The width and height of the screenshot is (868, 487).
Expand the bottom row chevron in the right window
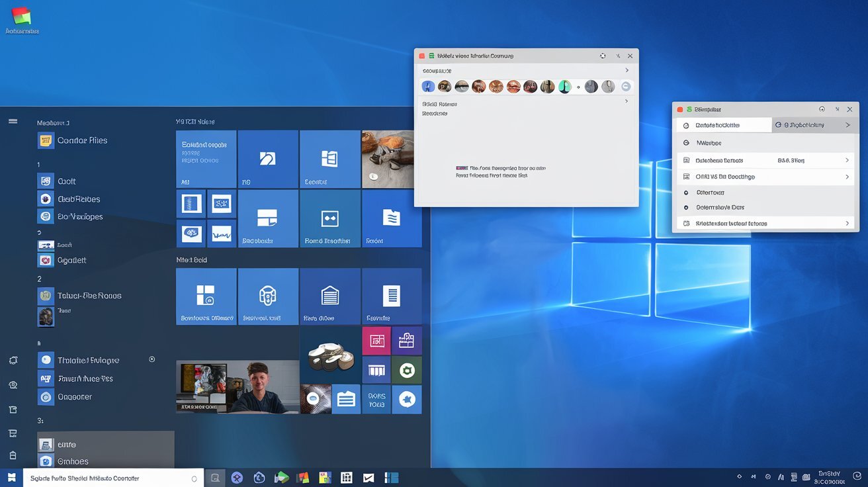(847, 224)
